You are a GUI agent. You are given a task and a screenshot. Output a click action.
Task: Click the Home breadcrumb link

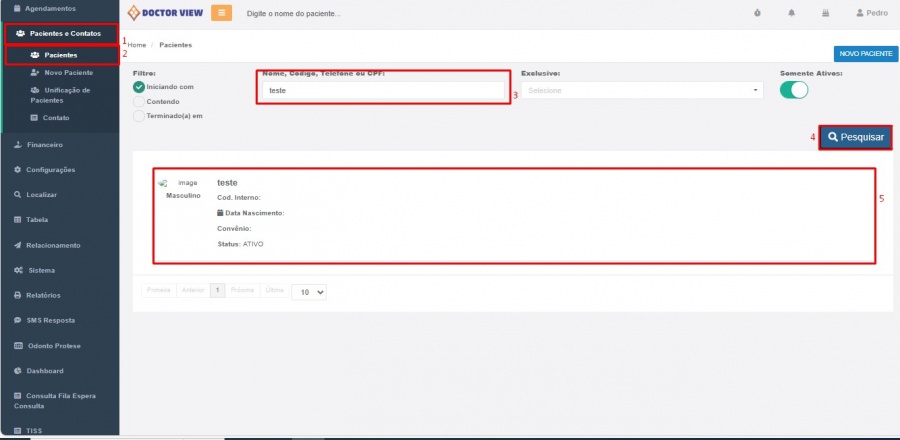[x=138, y=45]
